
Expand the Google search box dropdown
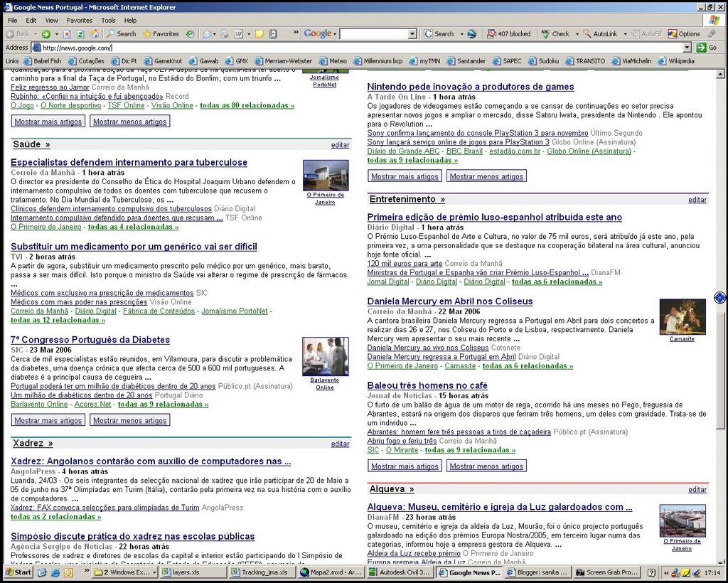coord(412,34)
